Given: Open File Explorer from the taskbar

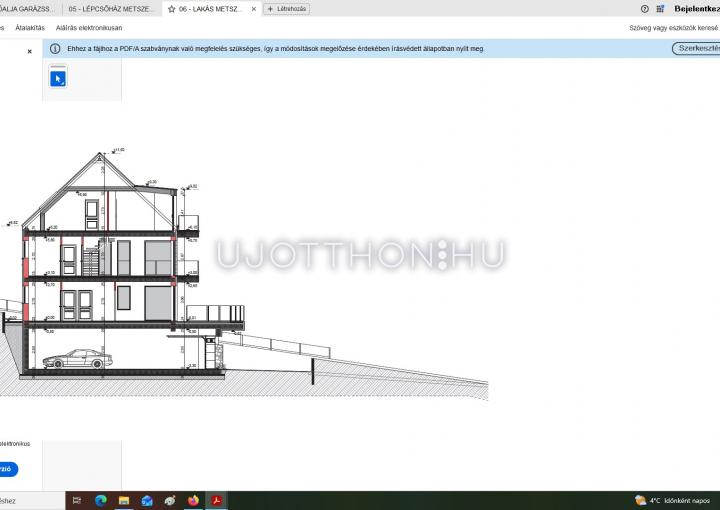Looking at the screenshot, I should (124, 500).
